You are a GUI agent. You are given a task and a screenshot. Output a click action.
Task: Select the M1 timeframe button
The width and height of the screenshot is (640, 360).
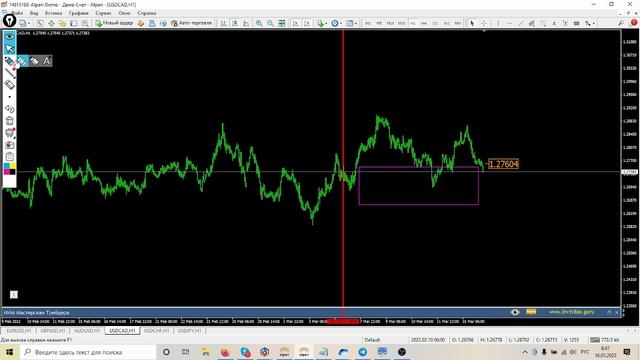tap(368, 23)
